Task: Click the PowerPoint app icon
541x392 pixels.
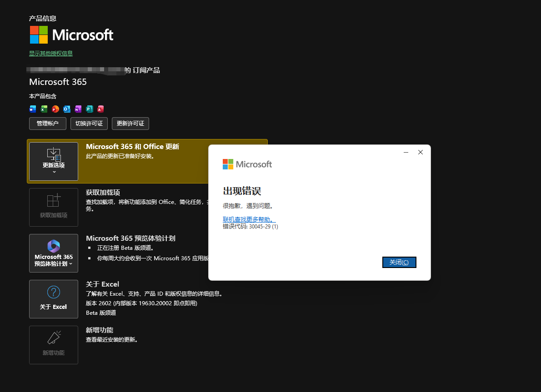Action: 55,109
